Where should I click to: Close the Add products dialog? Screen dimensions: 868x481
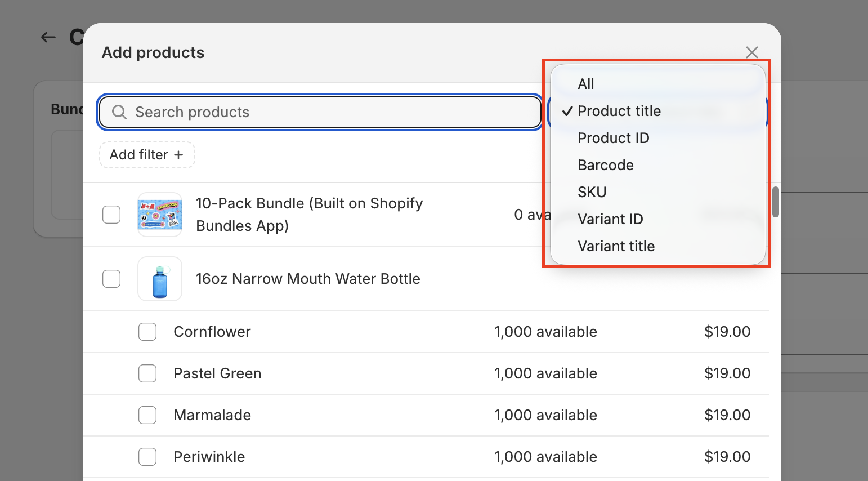pos(751,52)
